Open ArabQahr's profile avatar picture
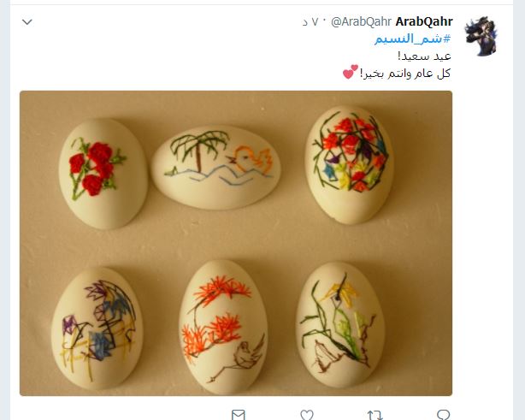 pos(481,36)
